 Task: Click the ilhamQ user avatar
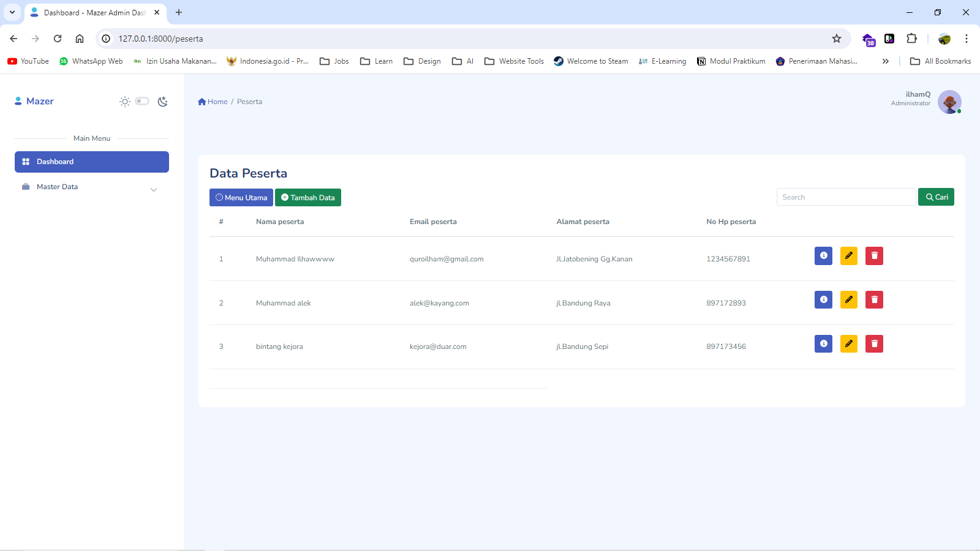coord(949,102)
